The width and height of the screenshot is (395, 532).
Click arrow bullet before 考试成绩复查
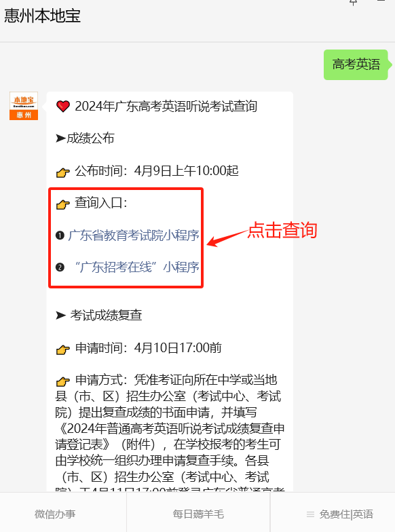click(61, 316)
